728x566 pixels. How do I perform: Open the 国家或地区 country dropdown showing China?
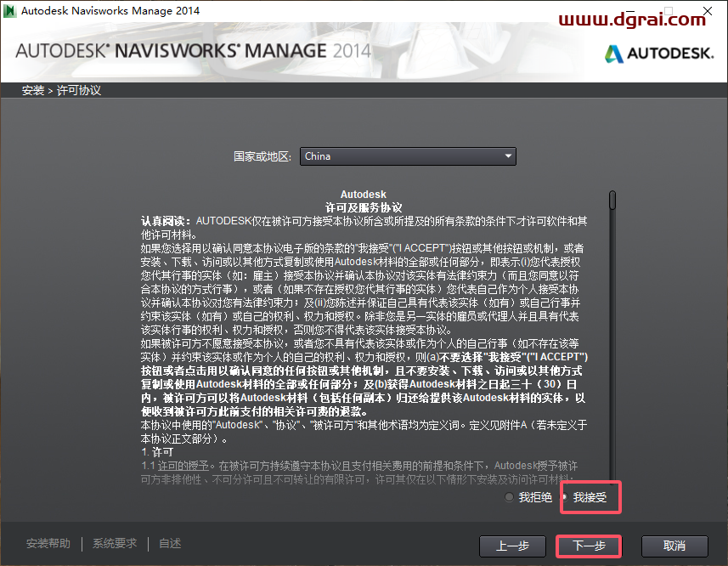pos(408,156)
